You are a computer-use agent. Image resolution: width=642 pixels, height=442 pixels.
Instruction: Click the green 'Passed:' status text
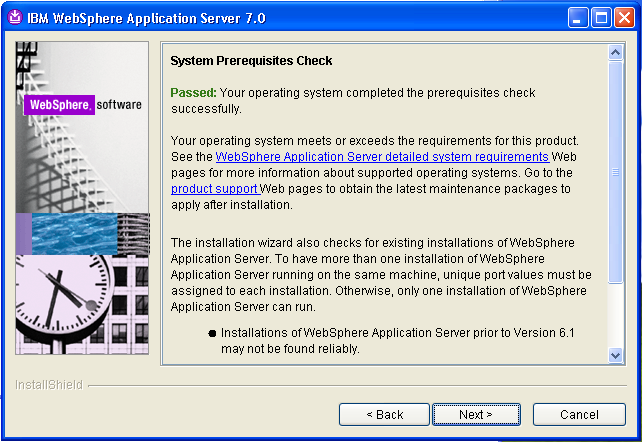click(x=193, y=92)
